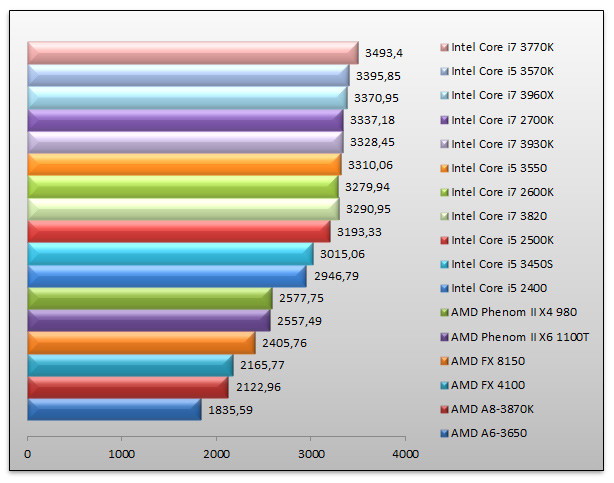Click the AMD FX 8150 legend swatch
Screen dimensions: 614x483
pyautogui.click(x=444, y=361)
